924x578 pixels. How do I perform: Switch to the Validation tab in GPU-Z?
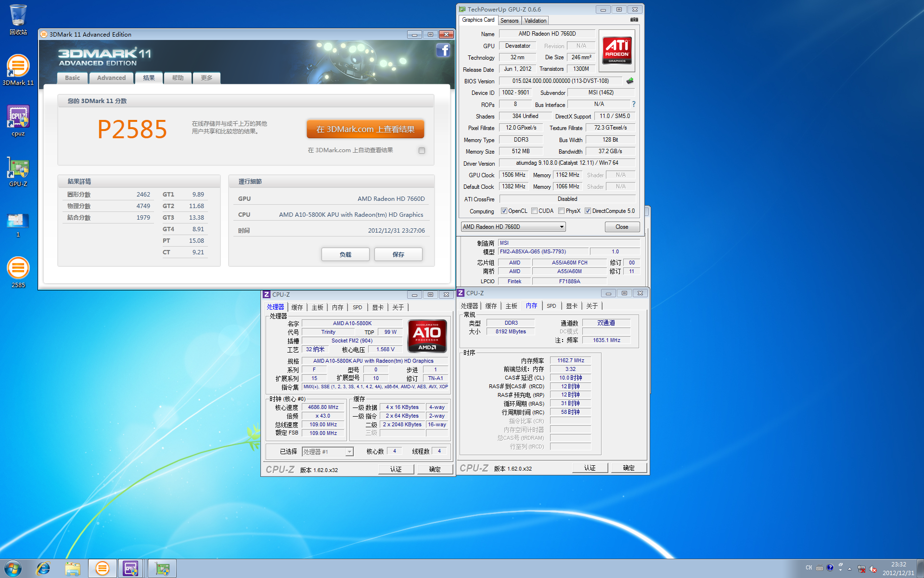(x=535, y=21)
